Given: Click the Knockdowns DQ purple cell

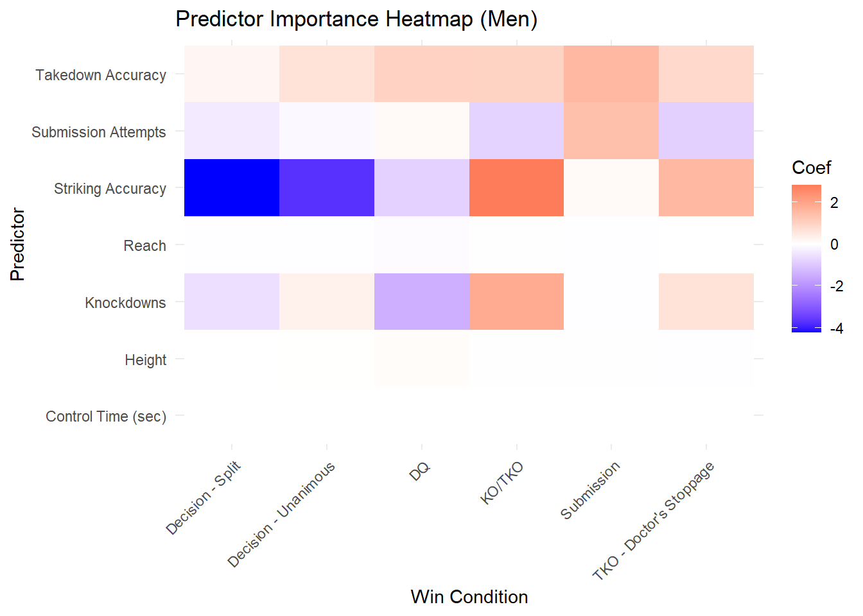Looking at the screenshot, I should point(422,302).
